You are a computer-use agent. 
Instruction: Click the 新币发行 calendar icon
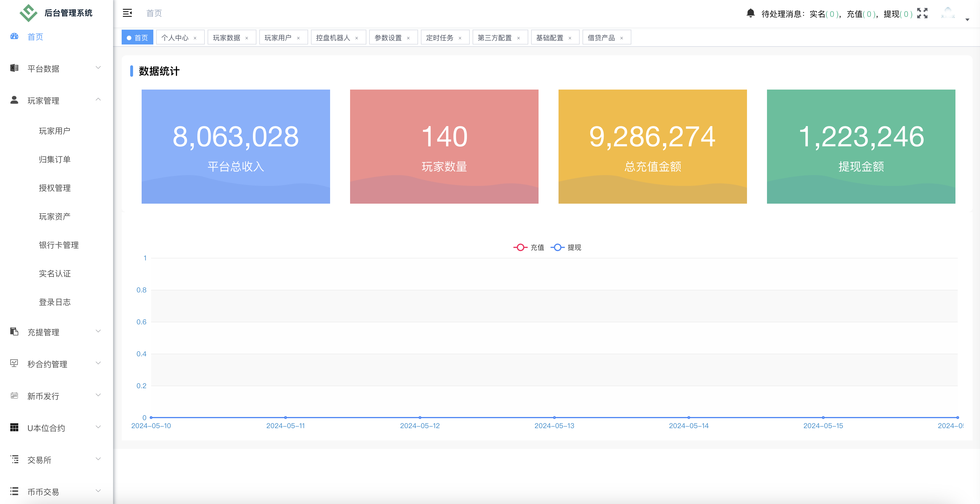[x=14, y=395]
